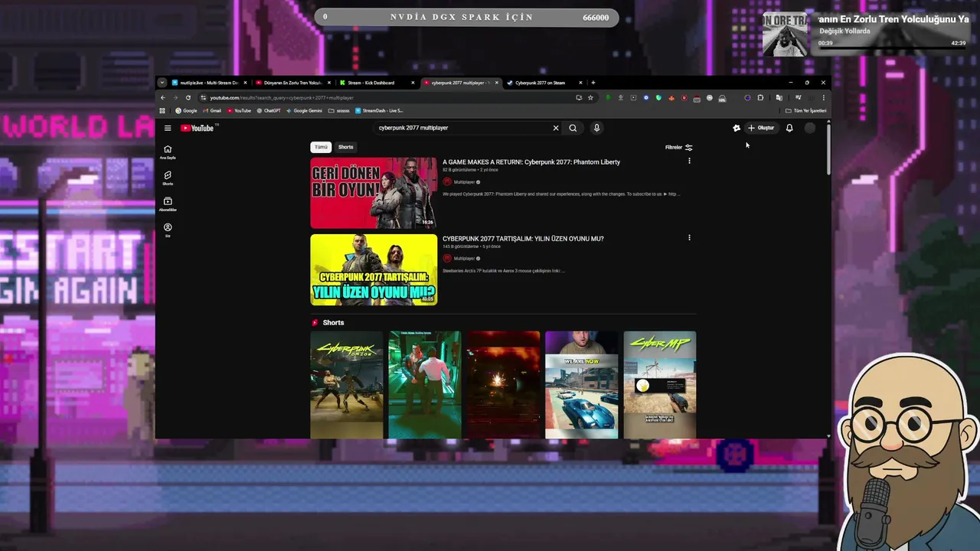Switch to Stream - Kick Dashboard tab
The image size is (980, 551).
point(377,83)
